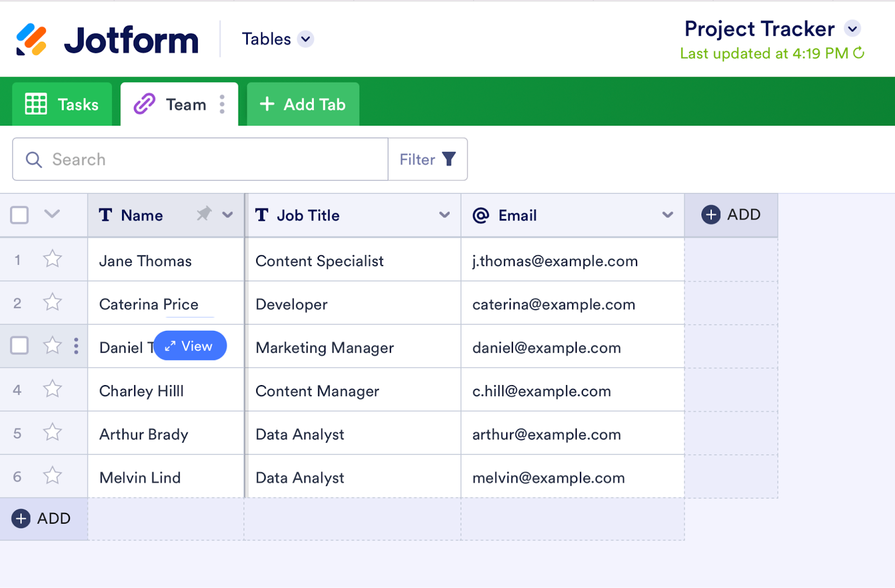Add a new column with ADD

[731, 215]
